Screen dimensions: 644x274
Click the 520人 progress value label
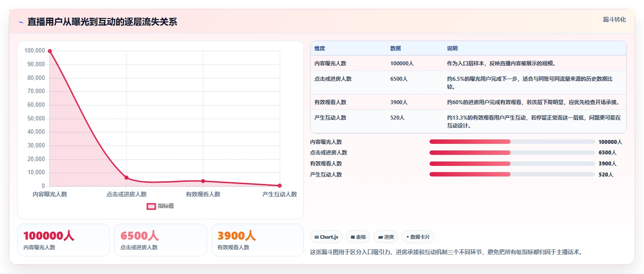click(606, 174)
